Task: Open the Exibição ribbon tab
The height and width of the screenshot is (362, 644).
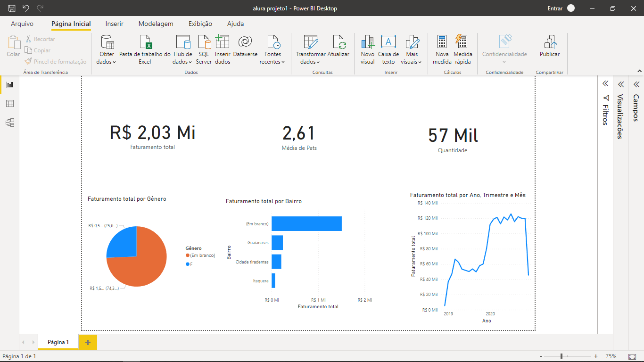Action: [x=200, y=24]
